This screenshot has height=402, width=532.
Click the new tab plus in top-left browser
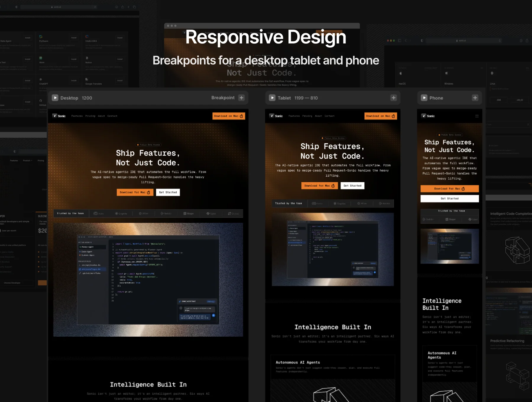click(x=128, y=7)
